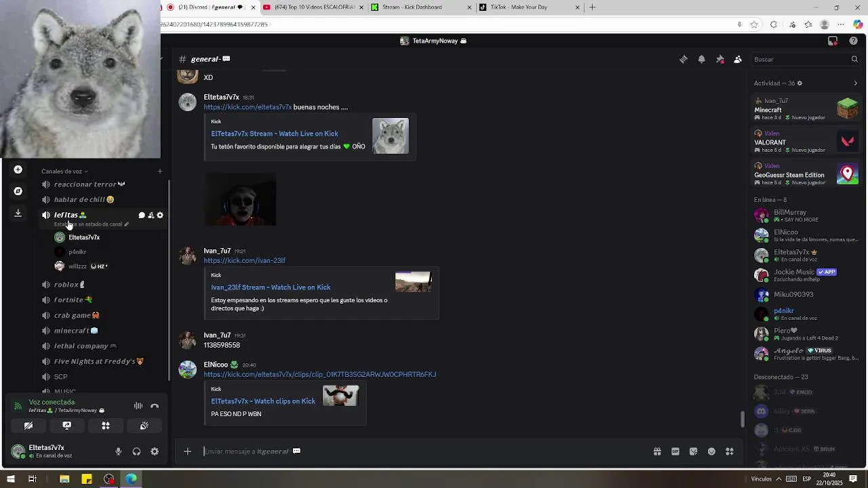Open Windows notification center

(x=853, y=479)
